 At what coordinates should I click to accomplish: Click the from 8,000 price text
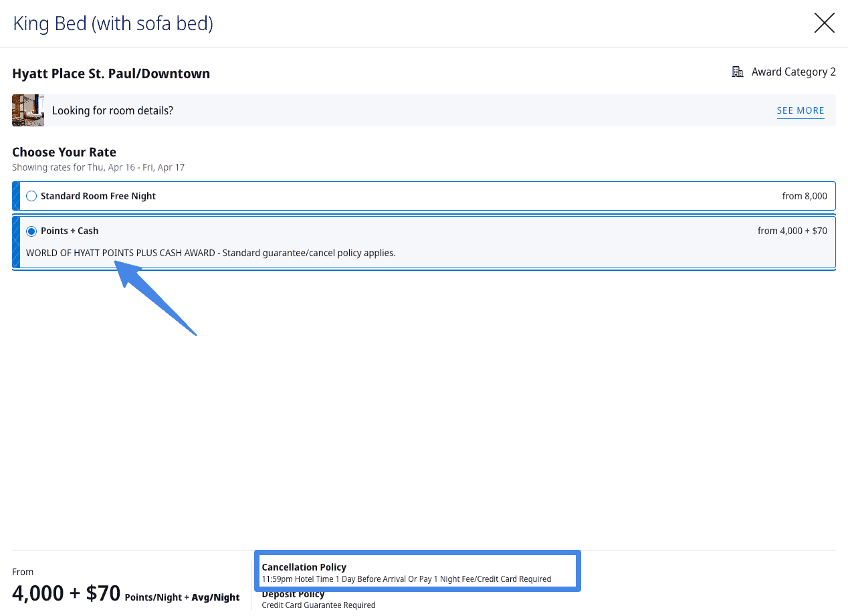[805, 196]
